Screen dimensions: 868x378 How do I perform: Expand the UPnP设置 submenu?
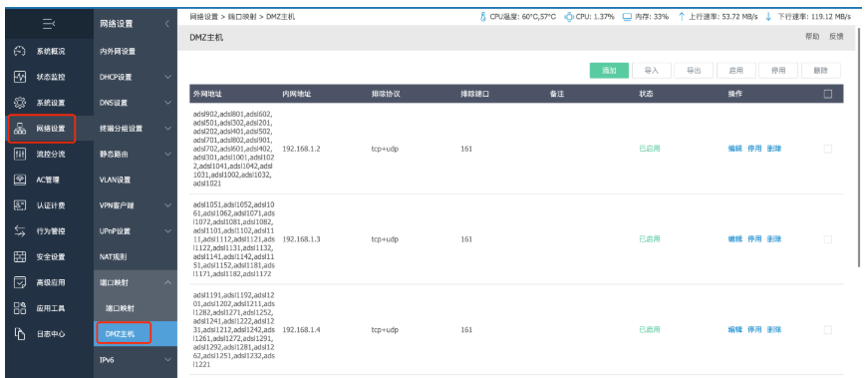click(x=167, y=231)
